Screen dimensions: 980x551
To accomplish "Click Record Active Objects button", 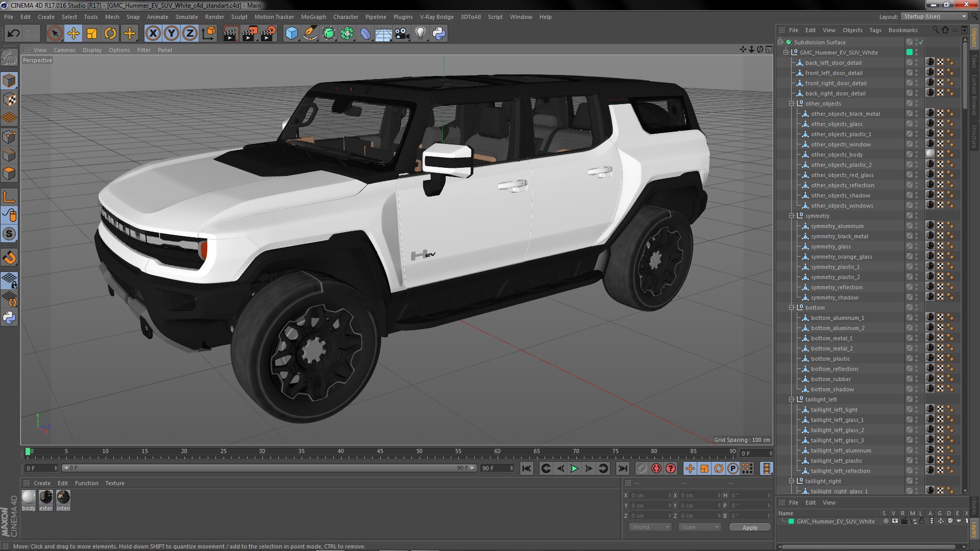I will [x=642, y=468].
